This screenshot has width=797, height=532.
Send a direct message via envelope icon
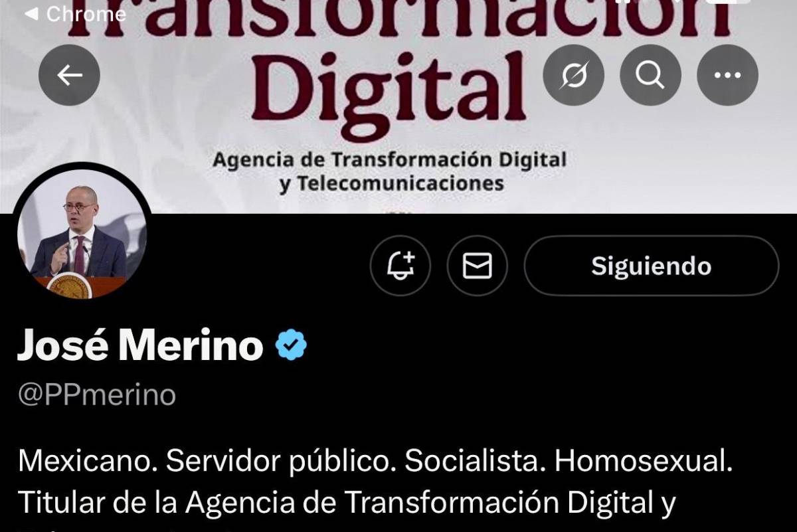(478, 266)
